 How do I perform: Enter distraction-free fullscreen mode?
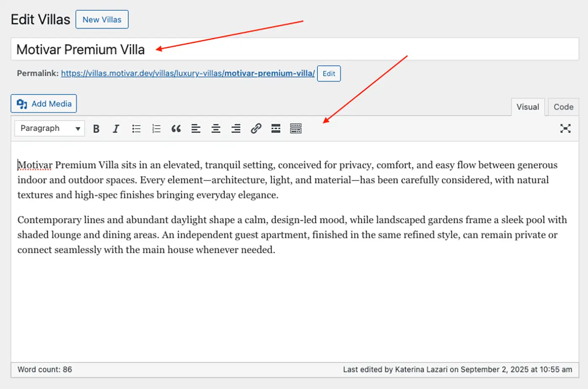click(x=565, y=128)
